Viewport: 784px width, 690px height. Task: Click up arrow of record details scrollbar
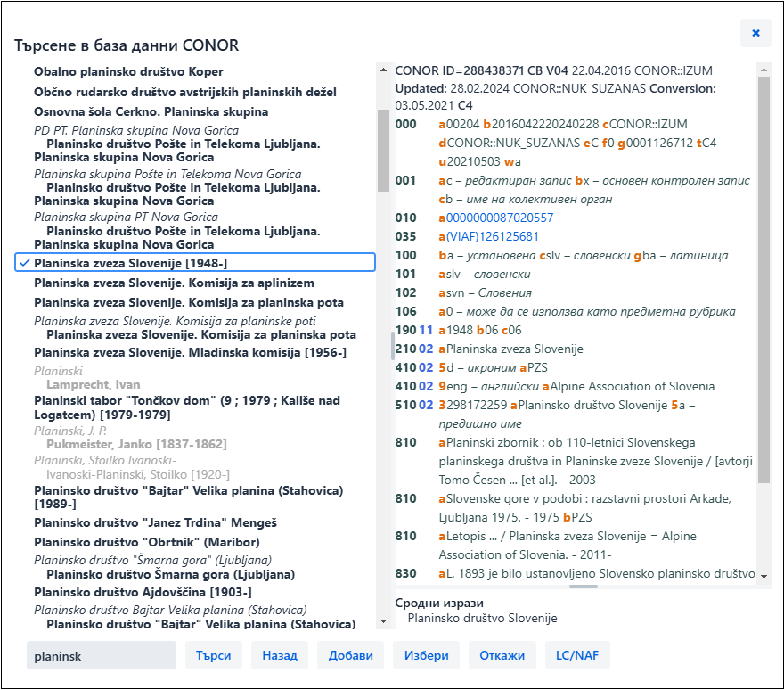tap(764, 70)
